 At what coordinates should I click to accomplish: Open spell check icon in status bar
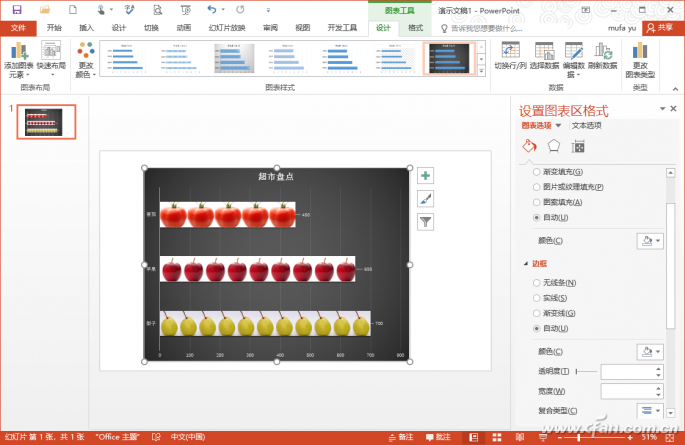point(156,437)
